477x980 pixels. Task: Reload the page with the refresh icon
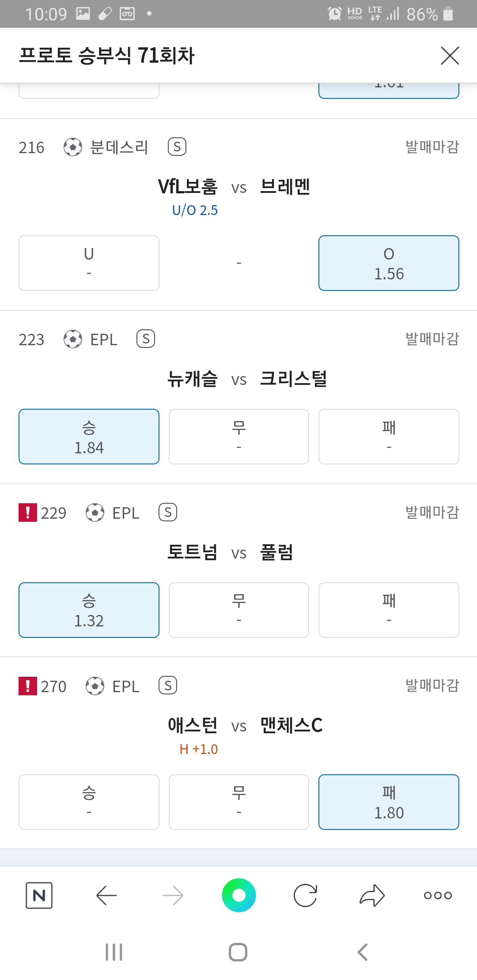pos(305,895)
